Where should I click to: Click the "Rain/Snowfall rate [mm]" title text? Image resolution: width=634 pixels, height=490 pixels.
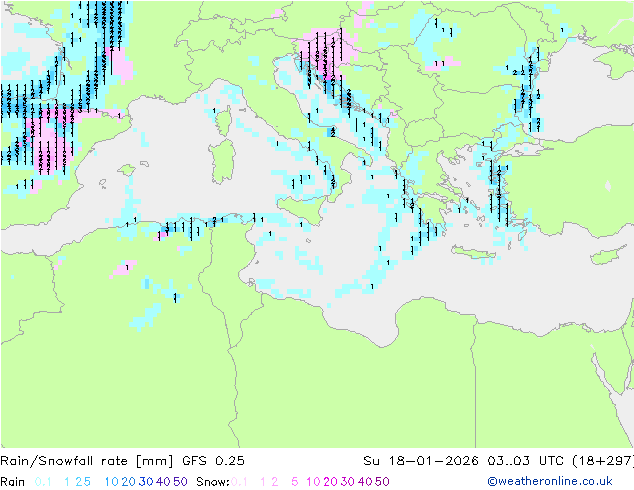tap(87, 461)
